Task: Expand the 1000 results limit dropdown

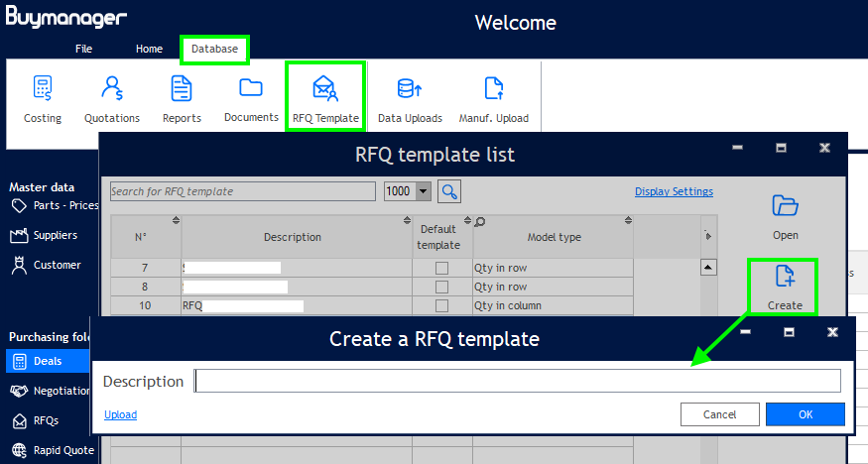Action: tap(424, 191)
